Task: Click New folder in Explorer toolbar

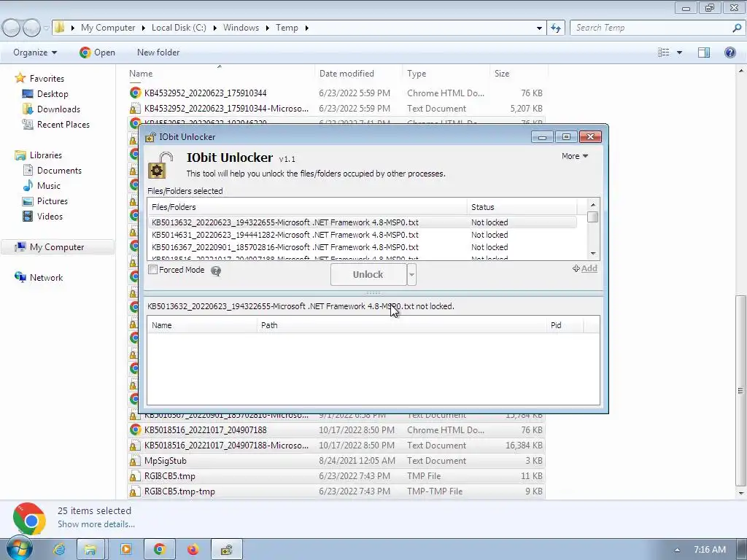Action: [x=158, y=52]
